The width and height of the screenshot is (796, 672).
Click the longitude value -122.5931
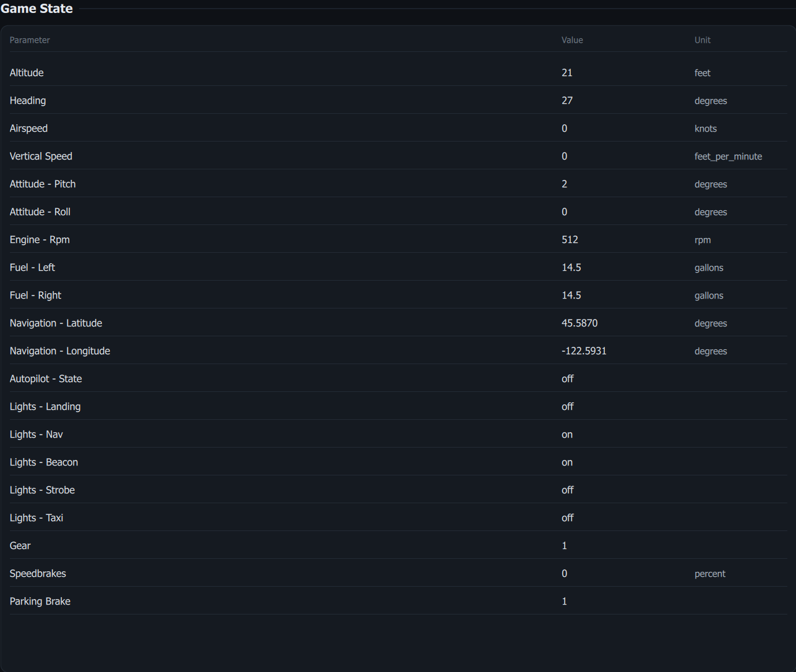[584, 351]
